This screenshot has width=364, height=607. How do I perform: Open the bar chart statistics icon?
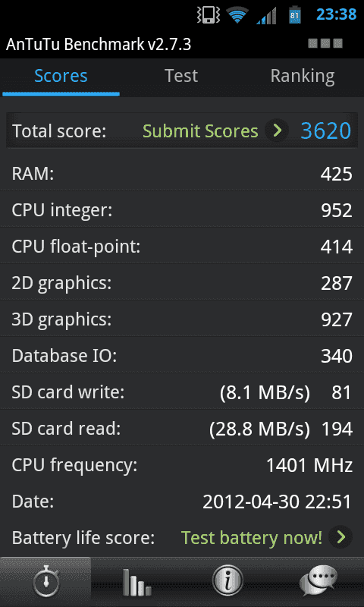pyautogui.click(x=136, y=582)
